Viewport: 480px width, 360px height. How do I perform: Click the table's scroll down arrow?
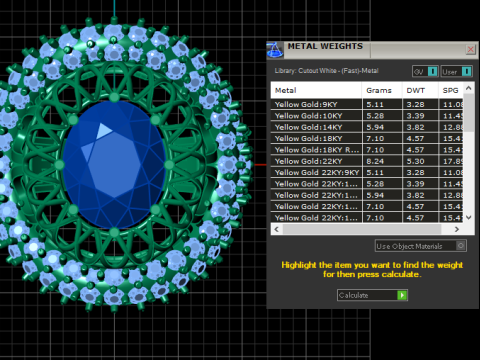click(x=469, y=217)
